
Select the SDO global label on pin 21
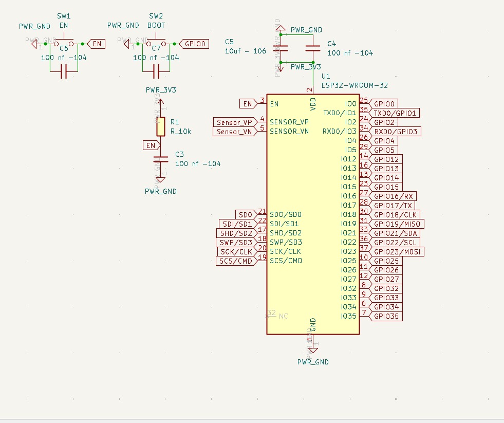246,214
